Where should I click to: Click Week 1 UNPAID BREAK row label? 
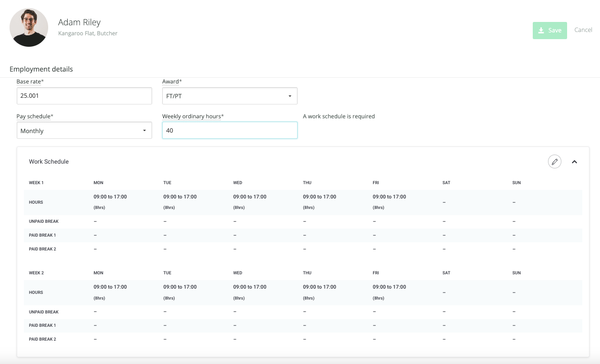(x=44, y=221)
